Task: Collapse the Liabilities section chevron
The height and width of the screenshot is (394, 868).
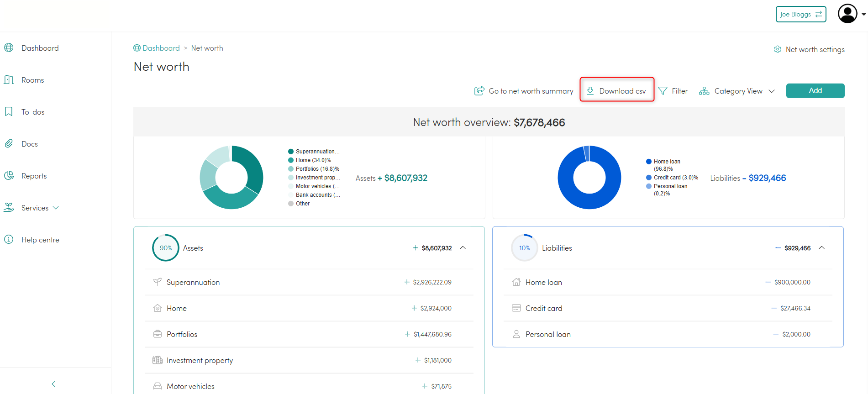Action: [x=821, y=247]
